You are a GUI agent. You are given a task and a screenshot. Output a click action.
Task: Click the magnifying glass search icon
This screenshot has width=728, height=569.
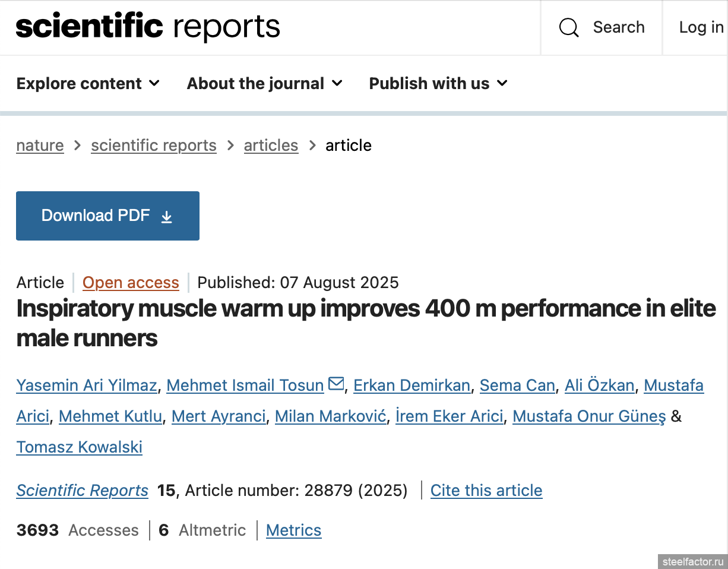point(569,27)
